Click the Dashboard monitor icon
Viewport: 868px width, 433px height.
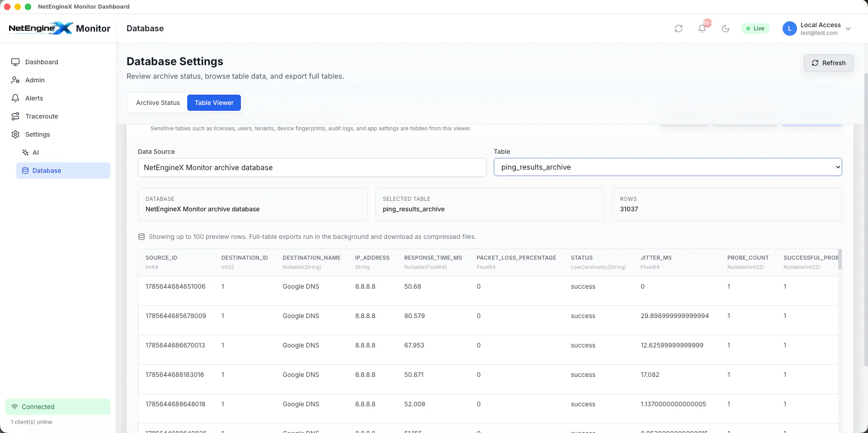point(15,62)
